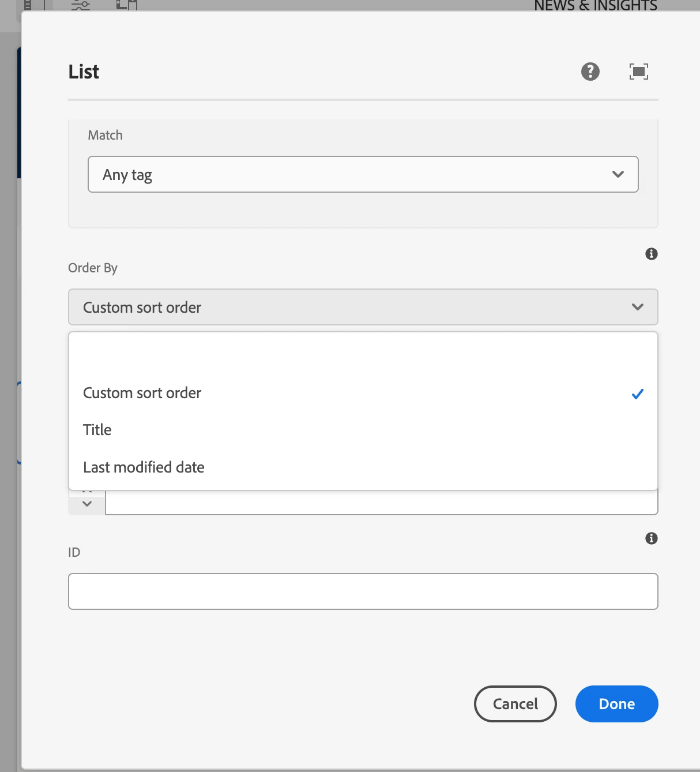This screenshot has height=772, width=700.
Task: Toggle fullscreen mode for the List dialog
Action: [638, 72]
